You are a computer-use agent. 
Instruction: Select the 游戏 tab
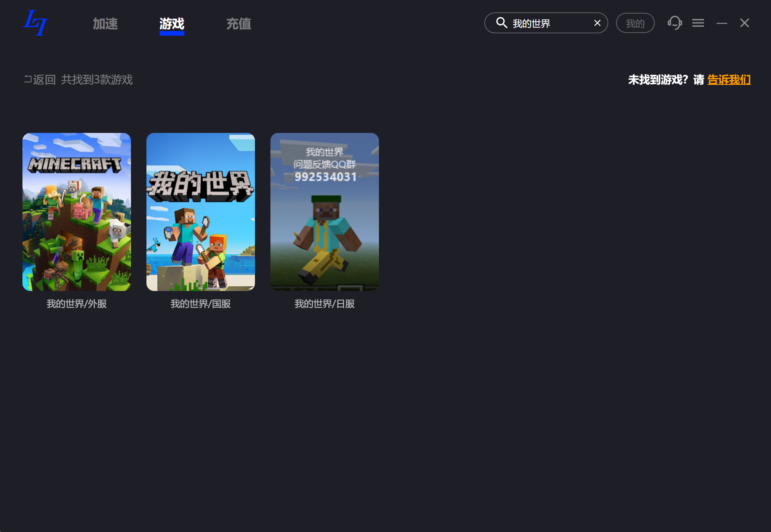click(x=172, y=24)
